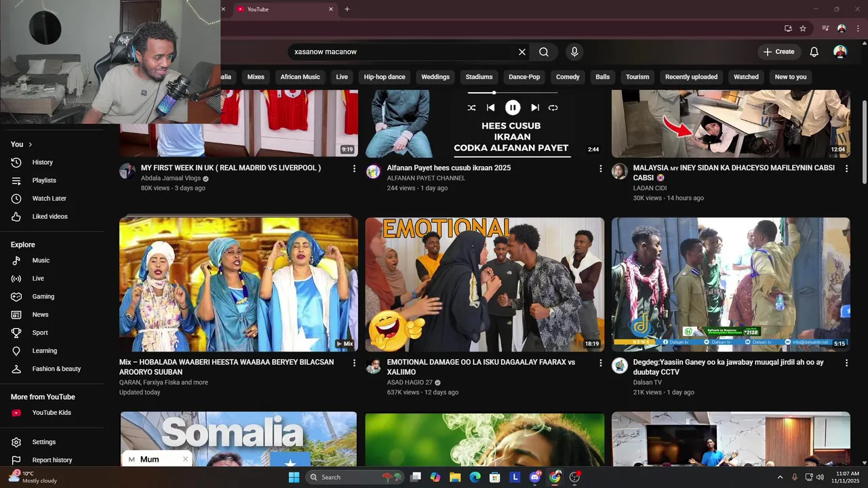Open the ASAD HAGIO 27 channel link
The height and width of the screenshot is (488, 868).
pyautogui.click(x=410, y=382)
